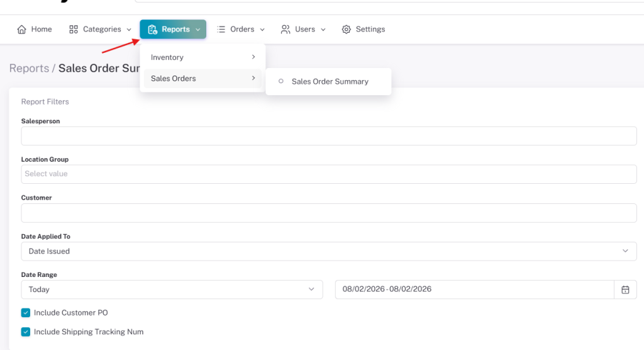Open the Orders menu

coord(241,29)
